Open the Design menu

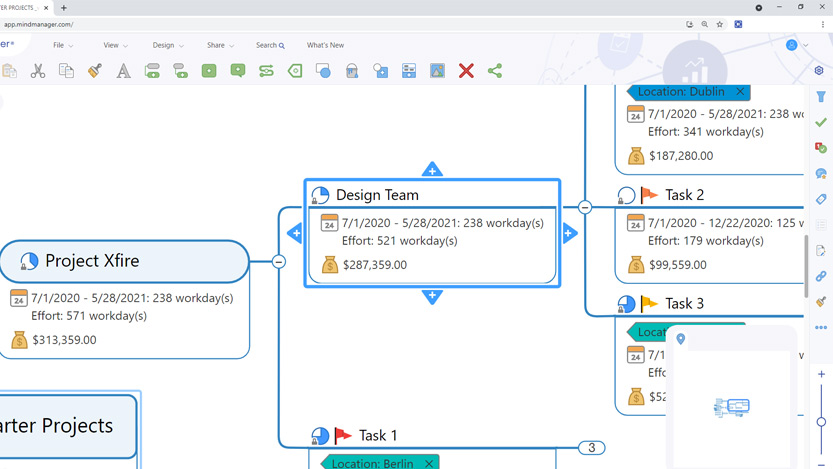pos(168,45)
